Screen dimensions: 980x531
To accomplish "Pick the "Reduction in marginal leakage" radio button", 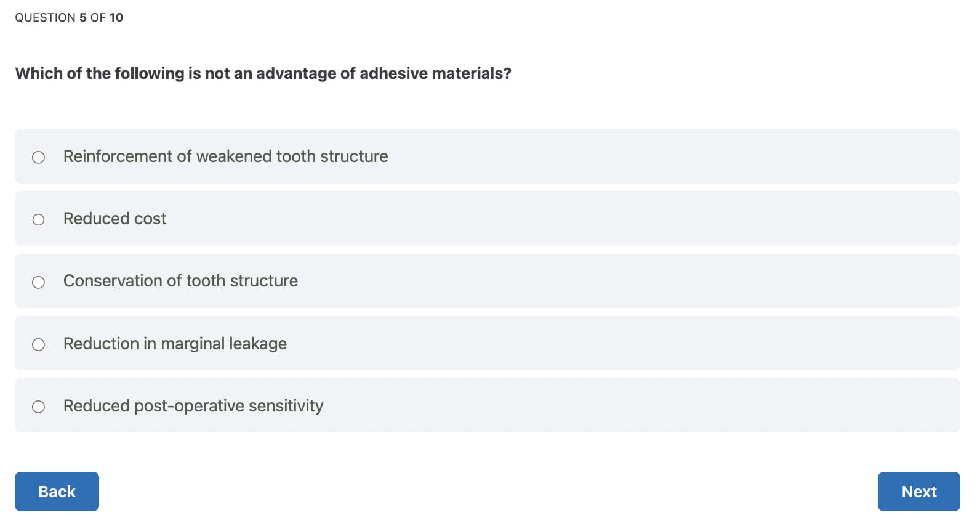I will coord(38,344).
